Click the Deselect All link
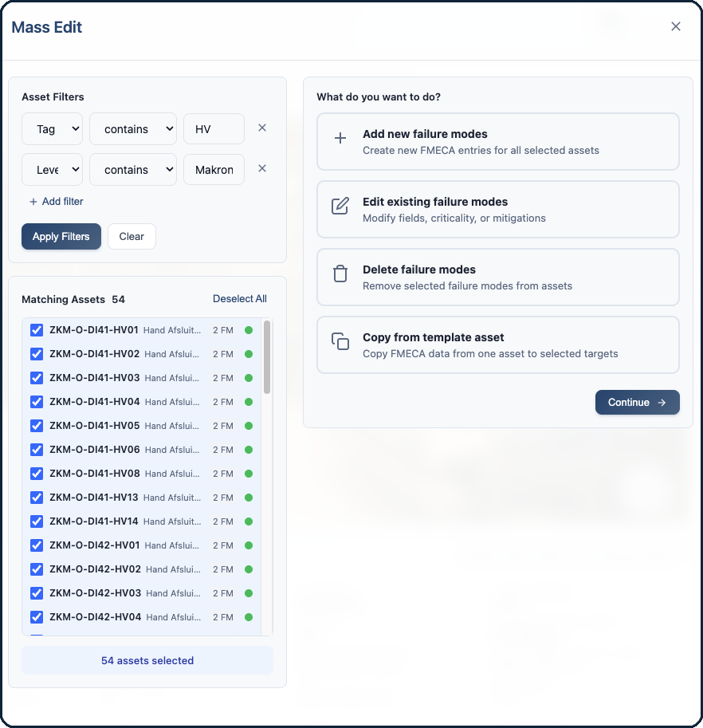Image resolution: width=703 pixels, height=728 pixels. [x=239, y=298]
